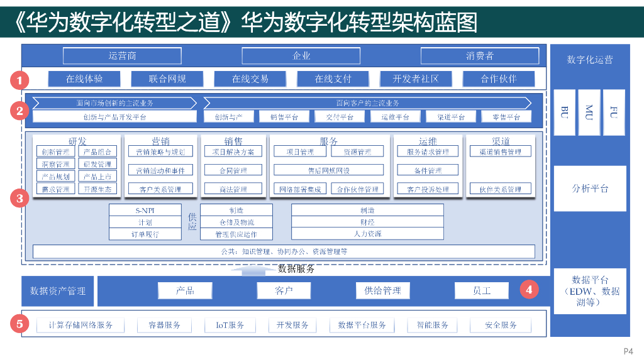Viewport: 644px width, 362px height.
Task: Click the 面向客户的主流业务 arrow banner
Action: click(x=367, y=103)
